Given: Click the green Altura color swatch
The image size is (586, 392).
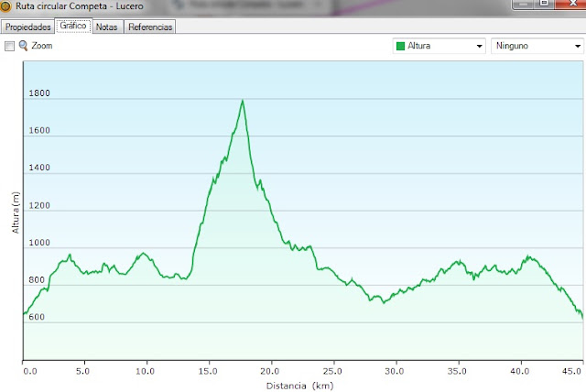Looking at the screenshot, I should pyautogui.click(x=400, y=46).
